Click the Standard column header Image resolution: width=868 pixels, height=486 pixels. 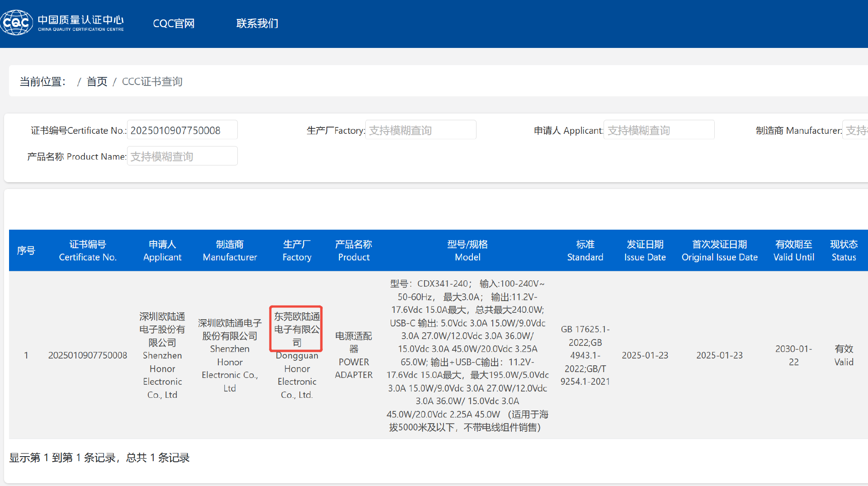pos(585,250)
